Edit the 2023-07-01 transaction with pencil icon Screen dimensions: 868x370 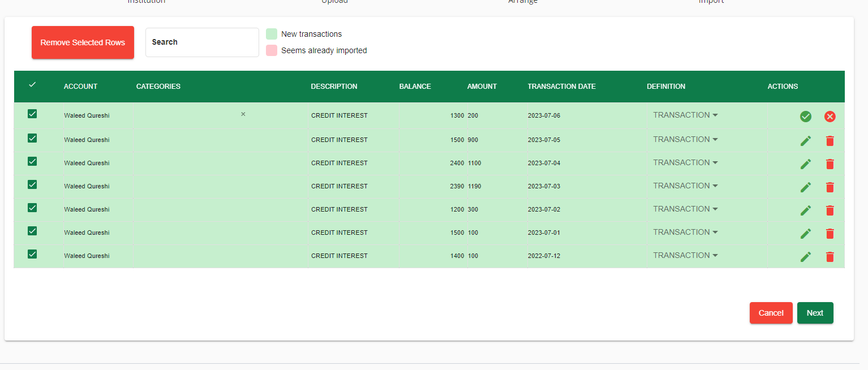(806, 234)
